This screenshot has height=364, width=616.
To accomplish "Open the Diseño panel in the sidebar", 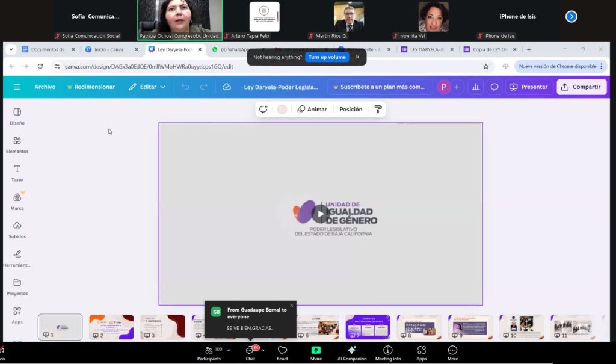I will (x=17, y=116).
